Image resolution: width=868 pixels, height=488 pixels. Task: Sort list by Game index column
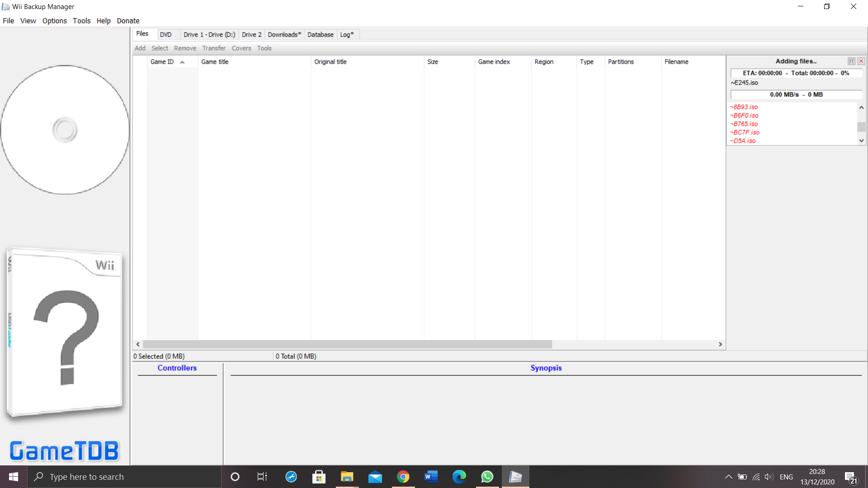pos(503,62)
